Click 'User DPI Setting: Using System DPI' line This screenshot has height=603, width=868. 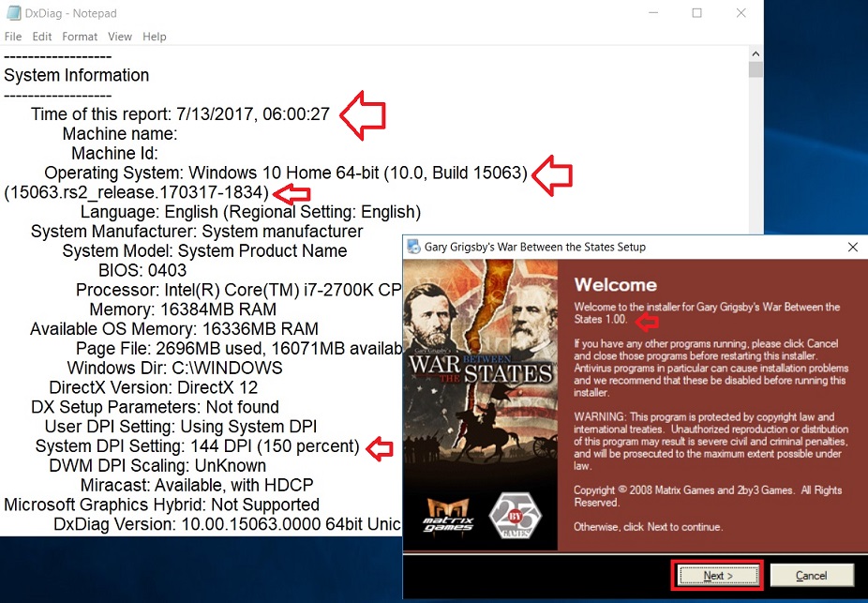click(181, 427)
